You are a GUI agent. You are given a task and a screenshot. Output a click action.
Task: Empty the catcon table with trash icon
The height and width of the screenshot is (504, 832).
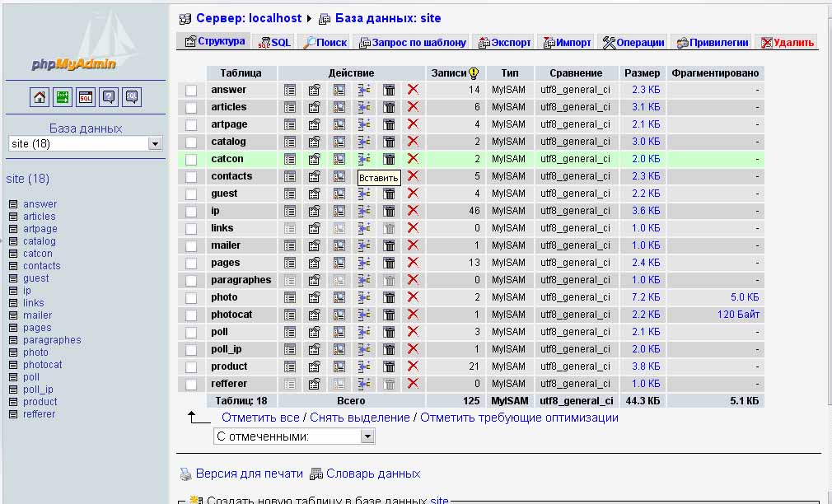(x=389, y=159)
